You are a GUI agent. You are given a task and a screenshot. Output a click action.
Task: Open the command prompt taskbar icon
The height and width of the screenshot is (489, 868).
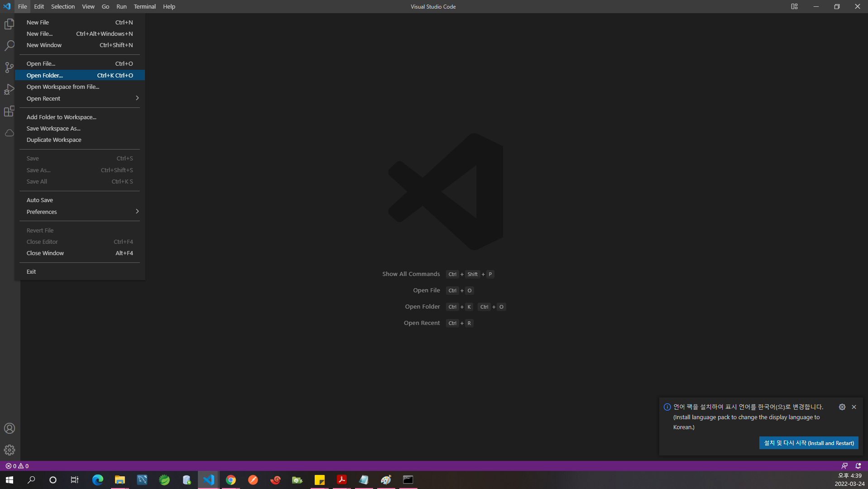click(408, 480)
